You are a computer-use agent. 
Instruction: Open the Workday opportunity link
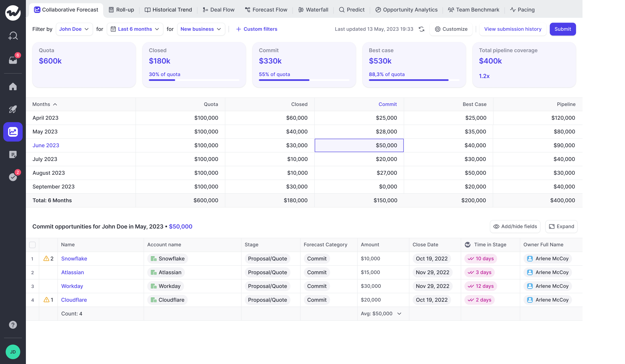click(x=72, y=286)
